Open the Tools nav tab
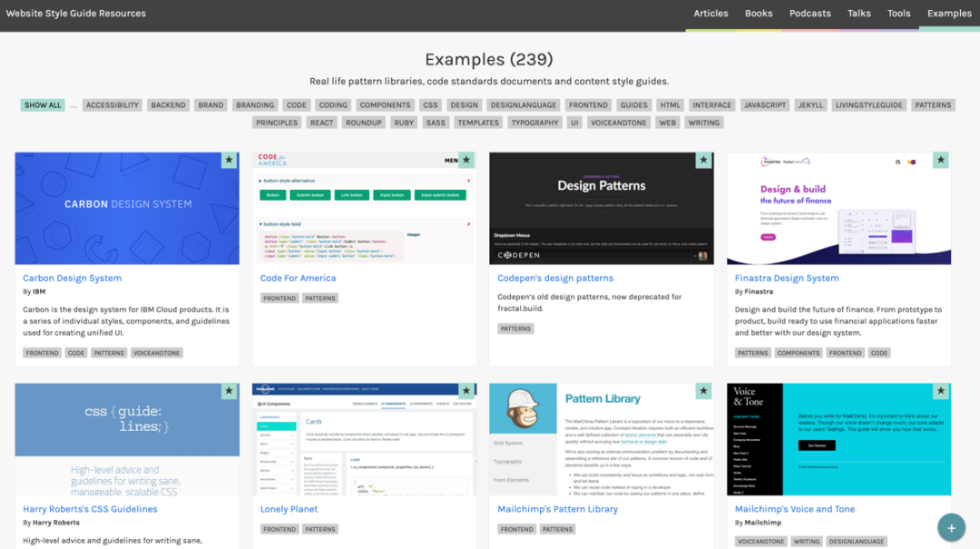The image size is (980, 549). [x=898, y=13]
